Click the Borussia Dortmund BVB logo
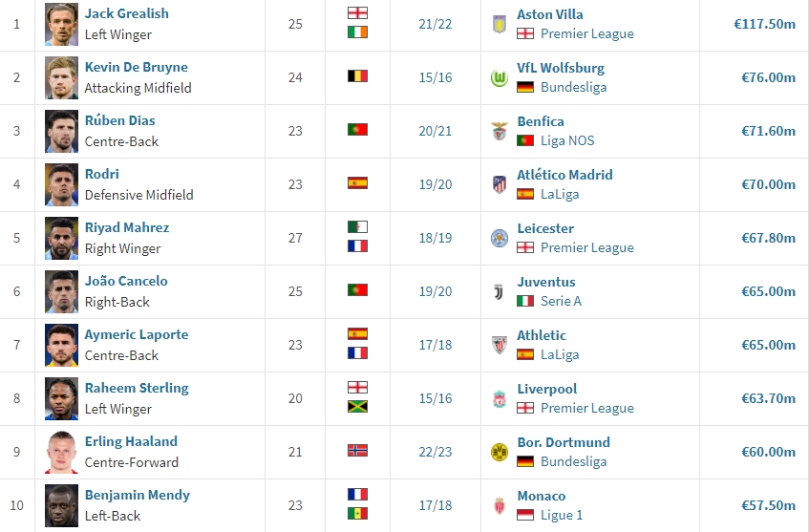The height and width of the screenshot is (532, 809). coord(499,453)
